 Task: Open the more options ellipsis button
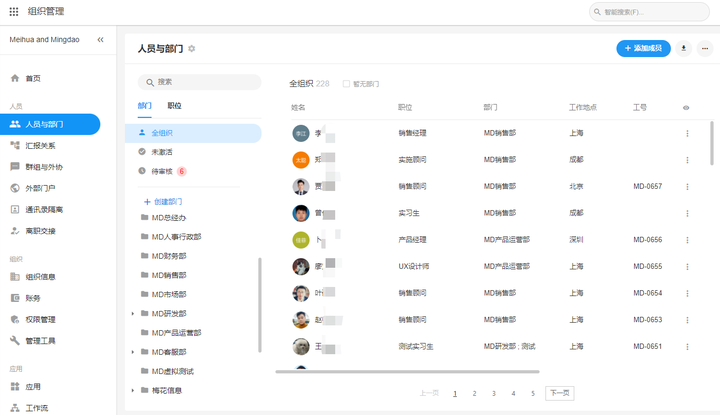coord(705,48)
